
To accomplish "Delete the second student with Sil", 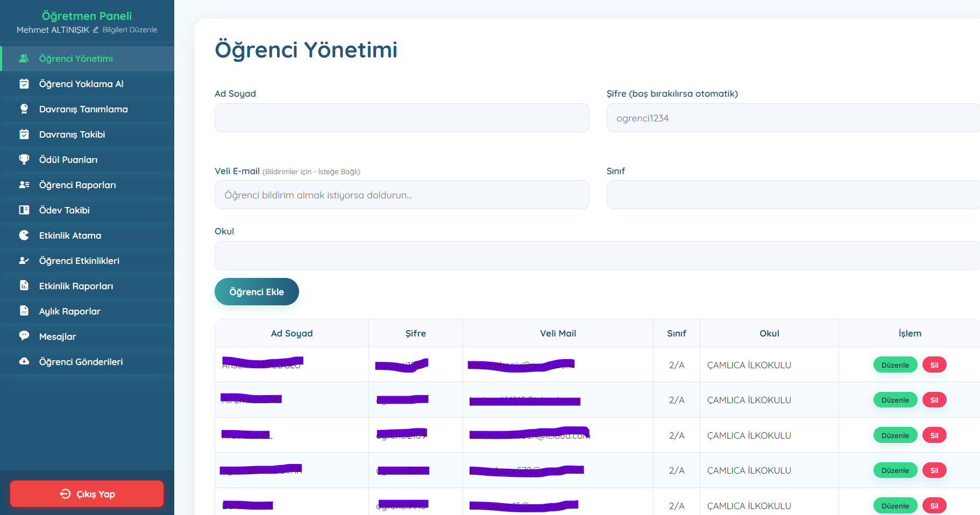I will pyautogui.click(x=934, y=400).
